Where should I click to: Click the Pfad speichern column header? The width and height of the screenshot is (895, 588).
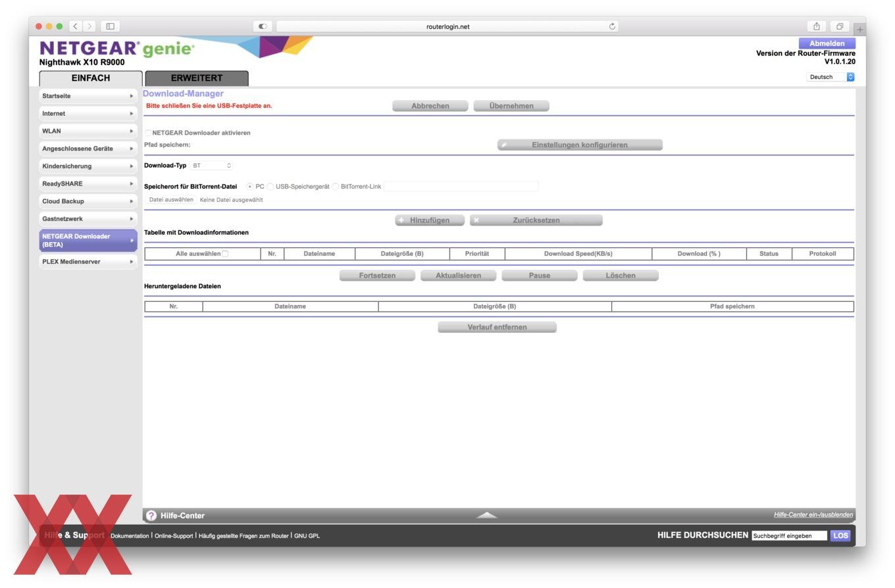pos(732,306)
